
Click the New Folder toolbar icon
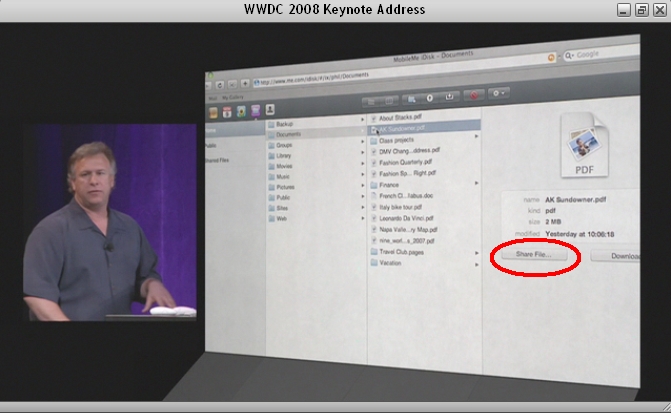pos(411,99)
